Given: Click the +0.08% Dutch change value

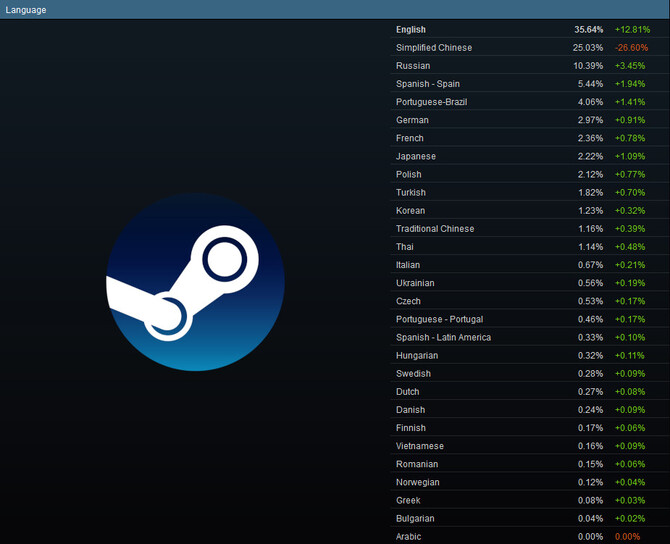Looking at the screenshot, I should tap(630, 391).
